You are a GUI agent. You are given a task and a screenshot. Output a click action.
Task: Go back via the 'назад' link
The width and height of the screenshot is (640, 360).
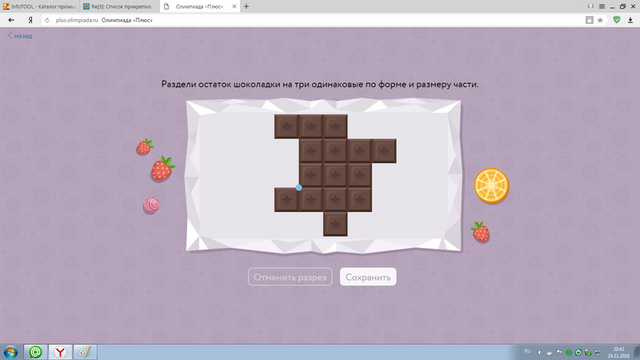click(20, 36)
